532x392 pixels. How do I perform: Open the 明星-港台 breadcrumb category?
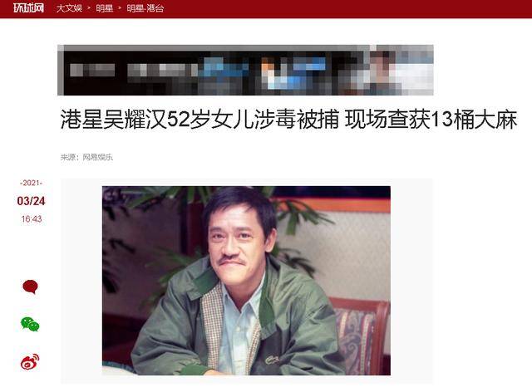point(145,8)
